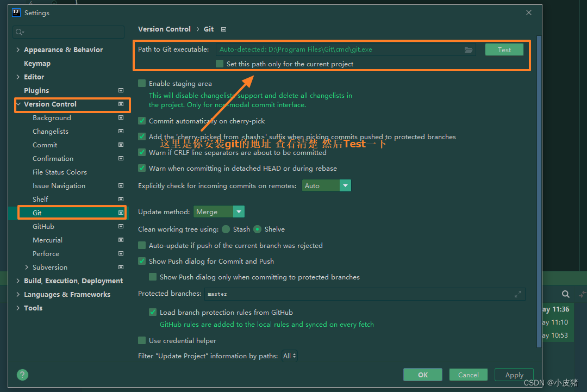Open the Update method Merge dropdown
The width and height of the screenshot is (587, 392).
219,212
